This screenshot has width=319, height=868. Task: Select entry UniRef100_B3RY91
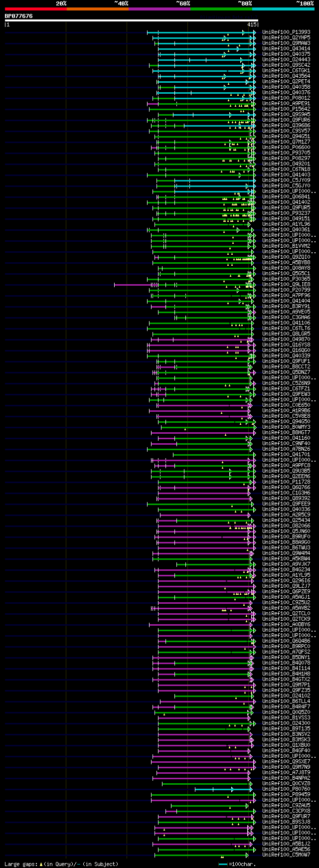click(286, 307)
